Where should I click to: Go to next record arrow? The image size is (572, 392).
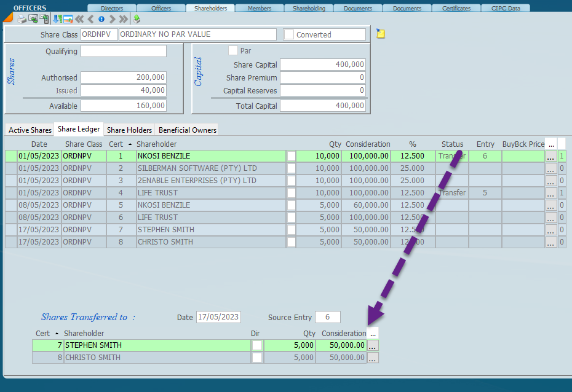pyautogui.click(x=112, y=19)
